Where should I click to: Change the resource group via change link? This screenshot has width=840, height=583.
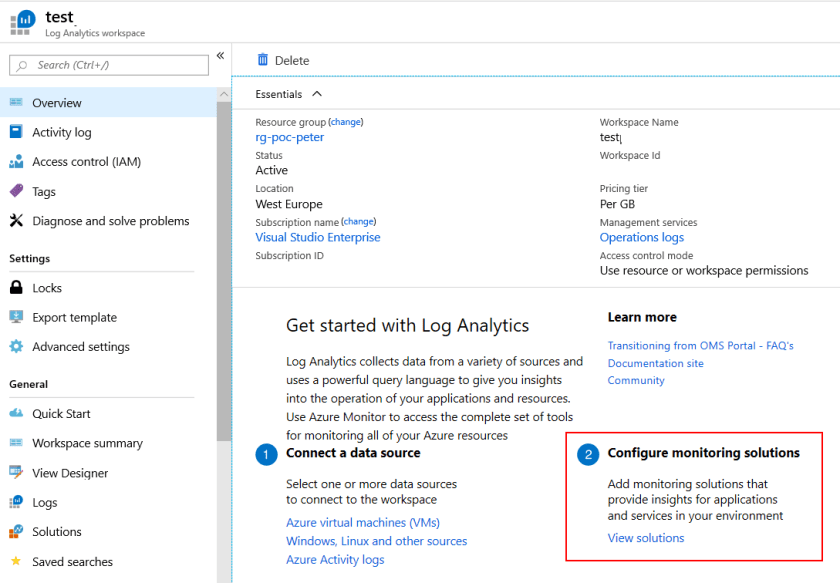(x=346, y=122)
